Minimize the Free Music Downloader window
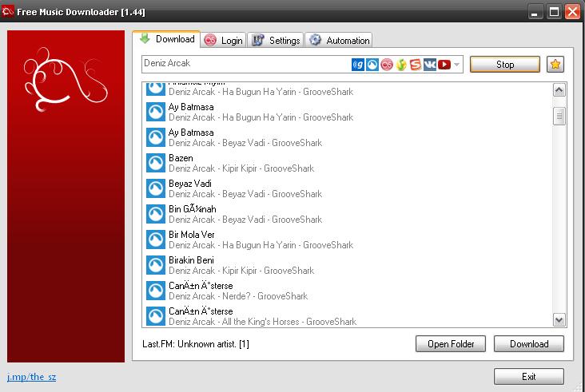Viewport: 585px width, 392px height. (x=535, y=12)
